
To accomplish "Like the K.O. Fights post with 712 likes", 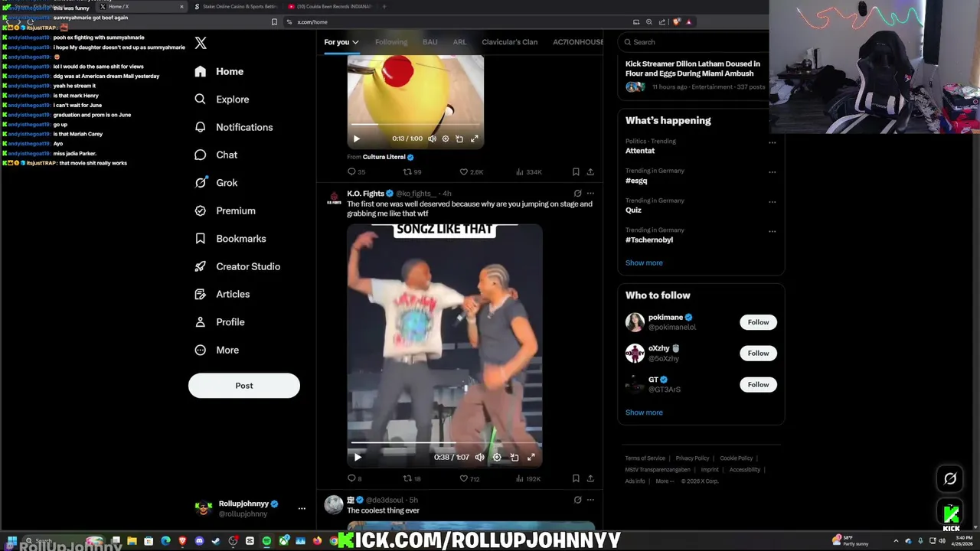I will coord(469,479).
